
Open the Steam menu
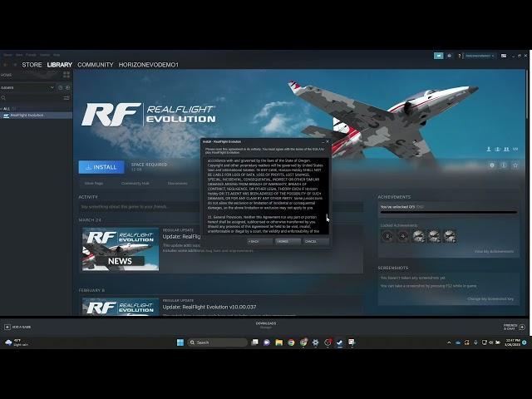pyautogui.click(x=7, y=55)
